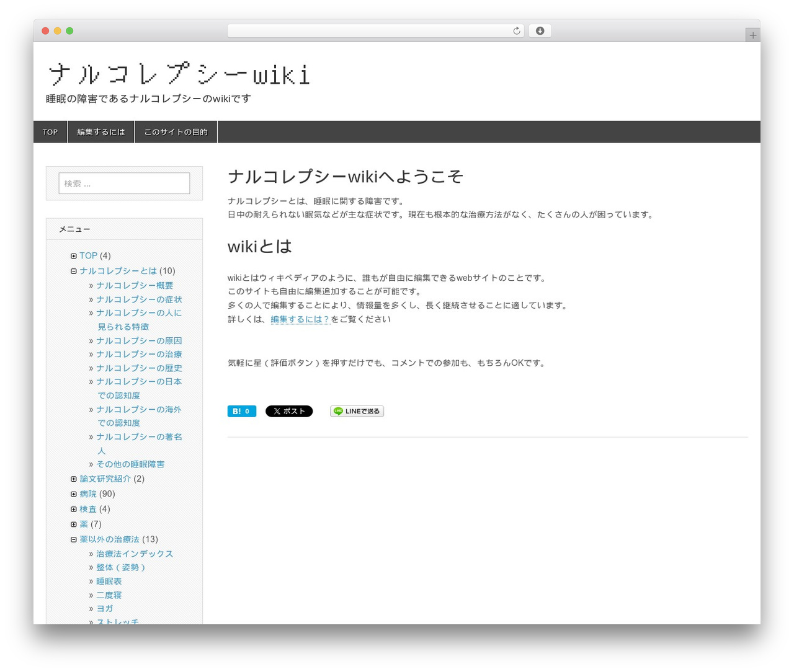Screen dimensions: 794x672
Task: Share with the LINEで送る button
Action: 357,411
